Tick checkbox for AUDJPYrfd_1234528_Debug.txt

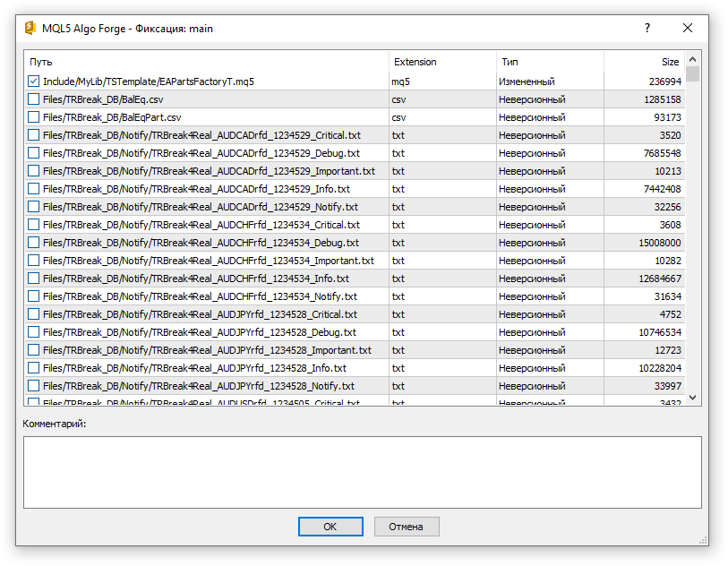click(x=33, y=332)
